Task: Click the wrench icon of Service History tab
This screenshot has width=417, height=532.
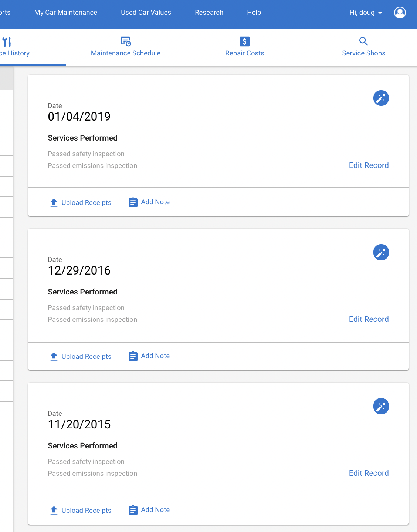Action: tap(7, 41)
